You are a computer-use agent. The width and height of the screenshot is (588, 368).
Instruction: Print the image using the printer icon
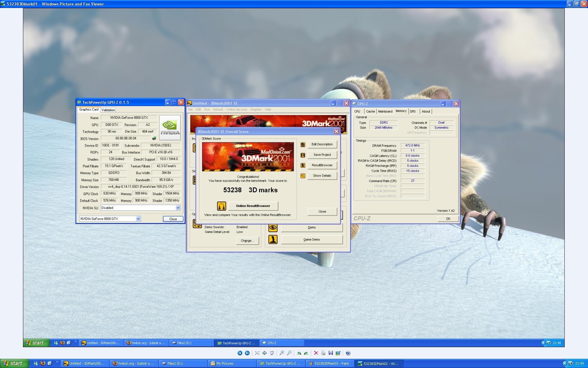click(323, 353)
